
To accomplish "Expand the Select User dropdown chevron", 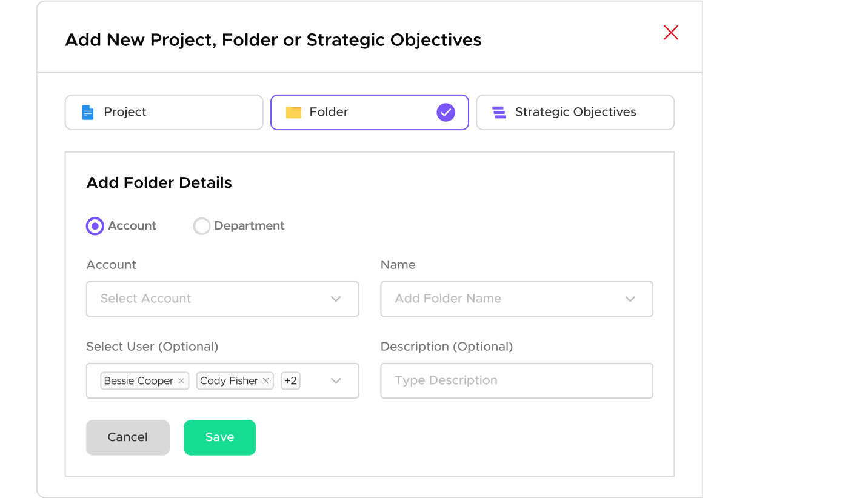I will coord(336,381).
